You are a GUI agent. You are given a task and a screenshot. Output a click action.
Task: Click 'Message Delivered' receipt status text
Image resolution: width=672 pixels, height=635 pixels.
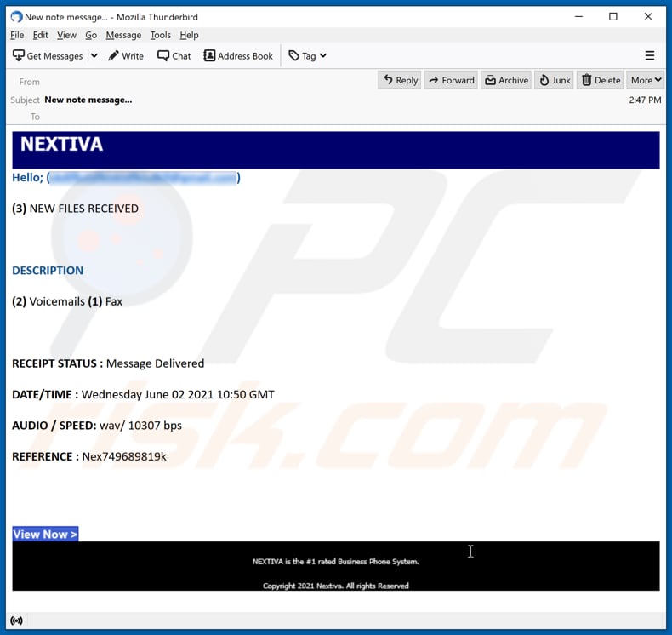(x=155, y=363)
